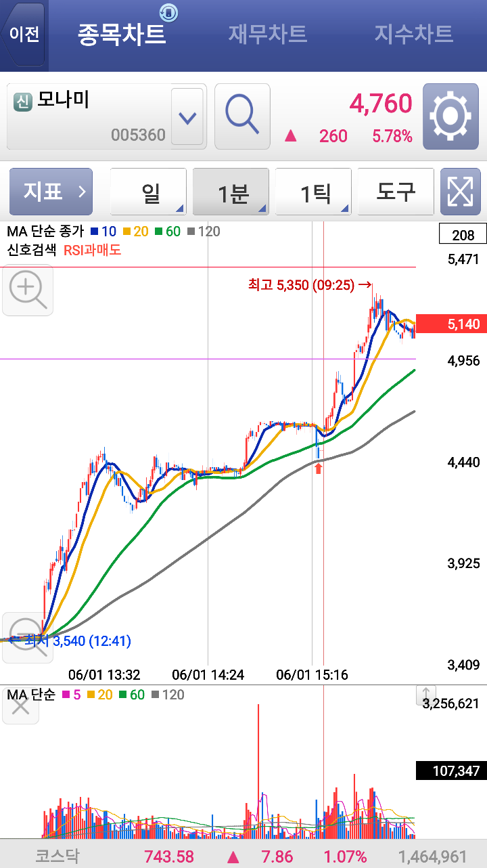The width and height of the screenshot is (487, 868).
Task: Tap the red buy signal arrow marker
Action: click(x=318, y=468)
